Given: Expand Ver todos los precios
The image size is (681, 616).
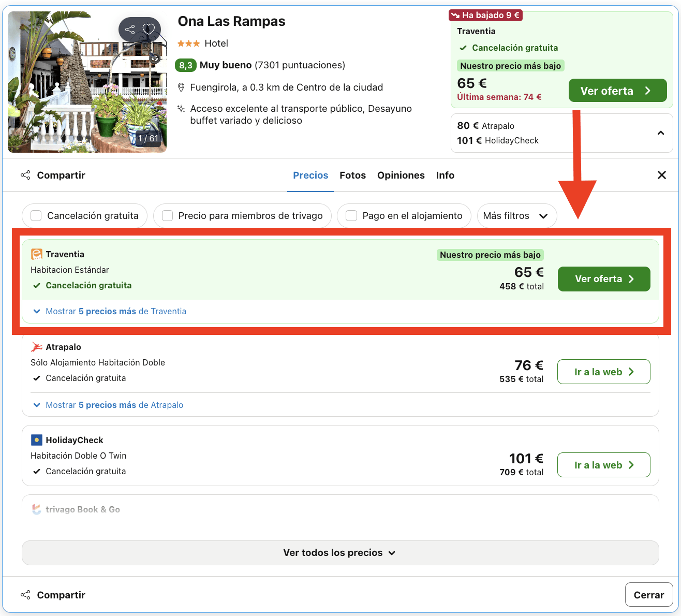Looking at the screenshot, I should (340, 553).
